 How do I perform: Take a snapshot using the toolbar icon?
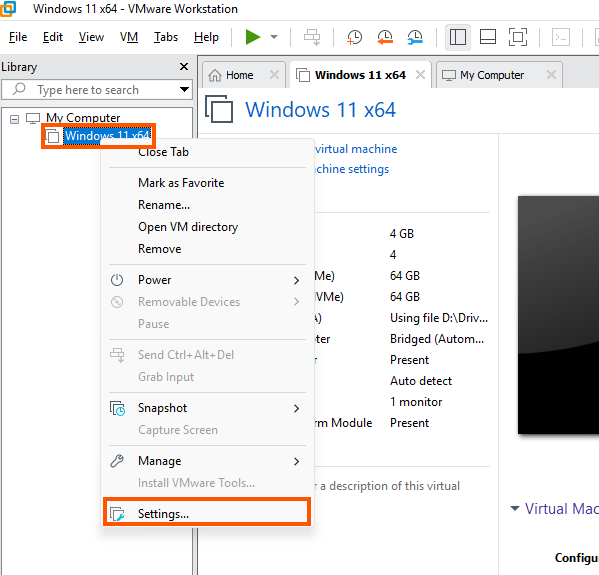(x=355, y=37)
